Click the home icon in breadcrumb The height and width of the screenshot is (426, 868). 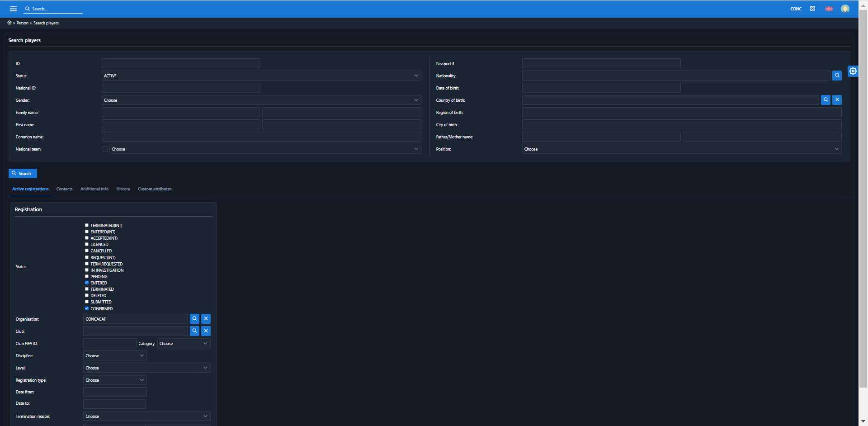pyautogui.click(x=9, y=23)
